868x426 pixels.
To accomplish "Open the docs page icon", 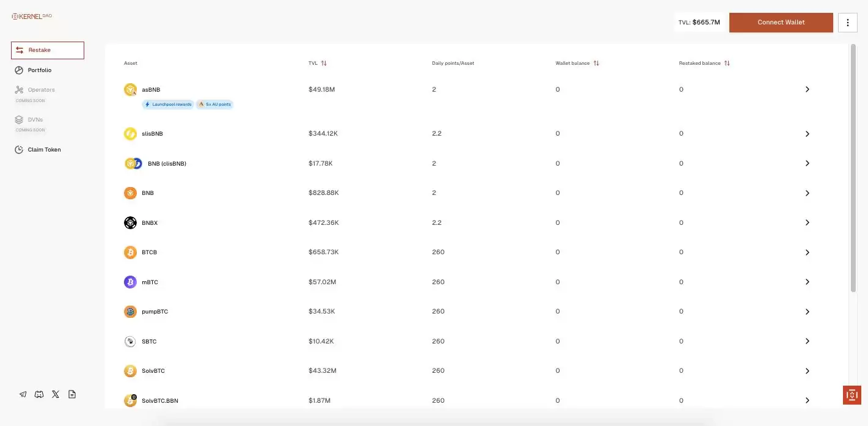I will pyautogui.click(x=72, y=394).
